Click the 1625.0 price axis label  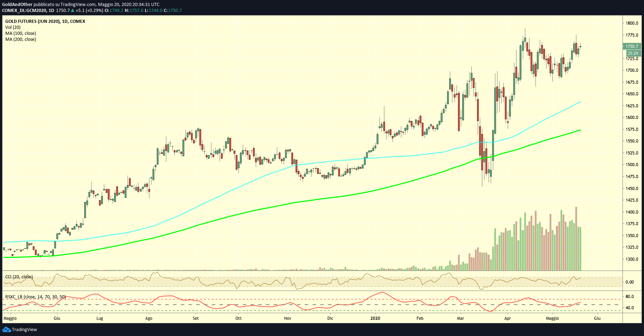click(632, 106)
